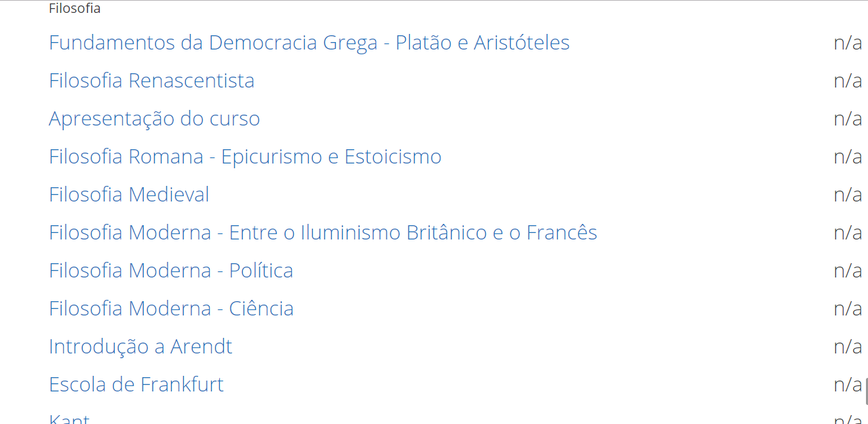This screenshot has width=868, height=424.
Task: Open the Filosofia Renascentista link
Action: [151, 81]
